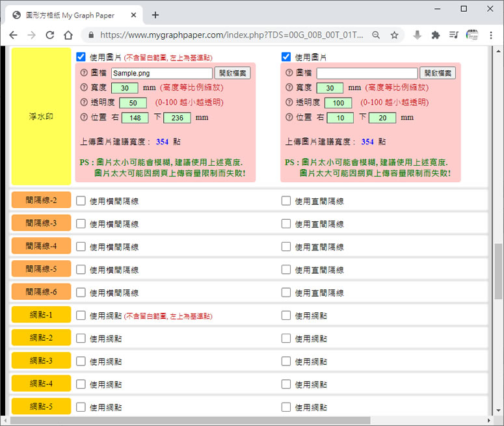Click the vertical scrollbar down arrow

tap(498, 410)
